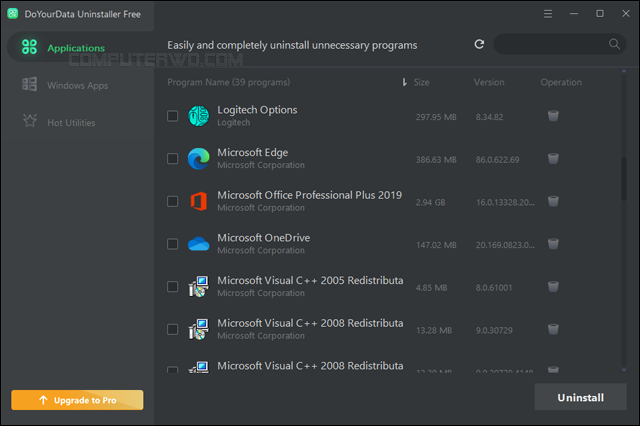Image resolution: width=640 pixels, height=426 pixels.
Task: Tick the Logitech Options checkbox
Action: point(173,116)
